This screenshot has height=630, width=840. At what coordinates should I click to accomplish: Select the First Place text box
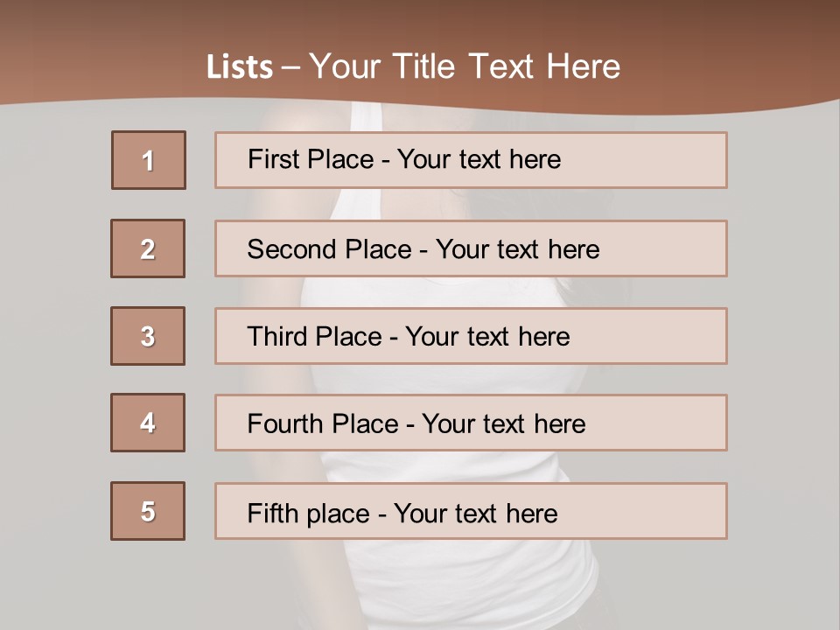[x=471, y=160]
